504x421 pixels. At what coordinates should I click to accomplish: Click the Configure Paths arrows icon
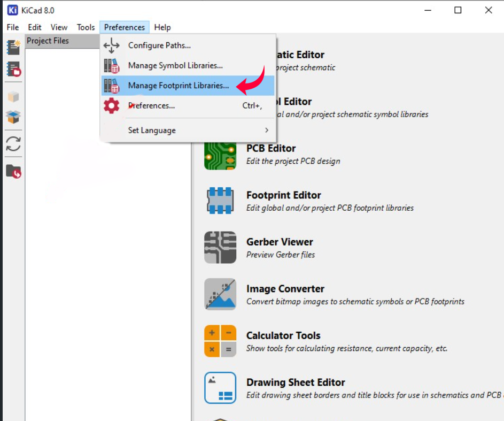point(111,45)
